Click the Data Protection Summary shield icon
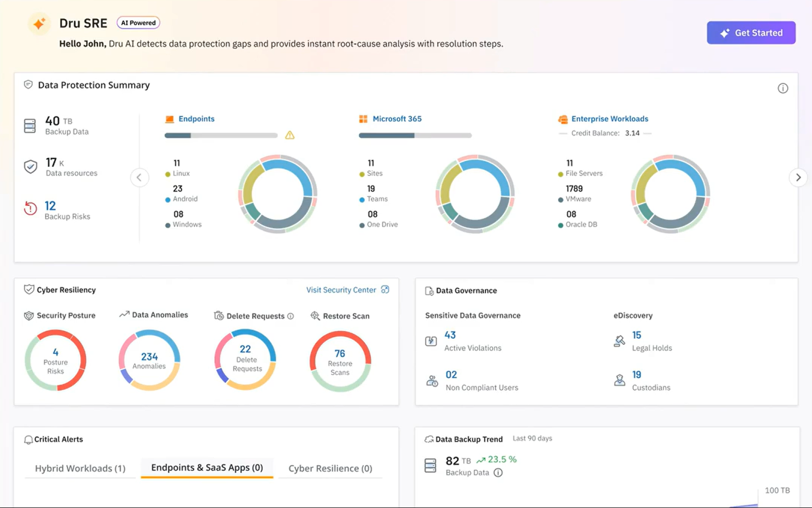The width and height of the screenshot is (812, 508). tap(29, 84)
